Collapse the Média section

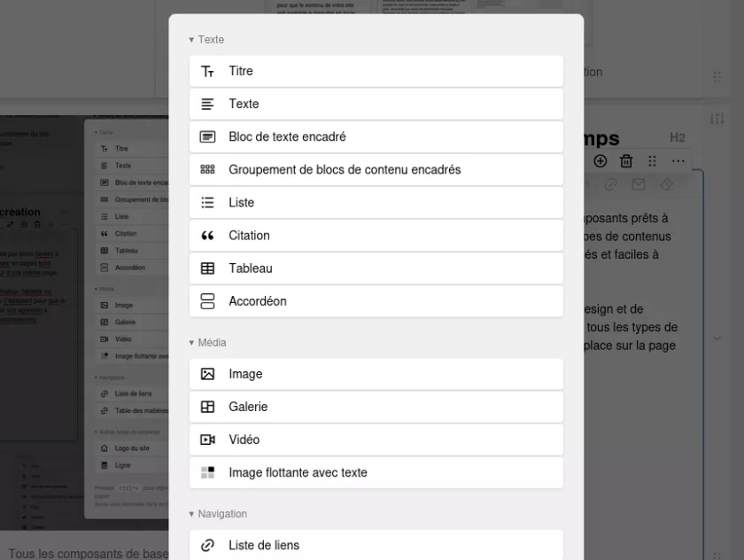point(191,343)
